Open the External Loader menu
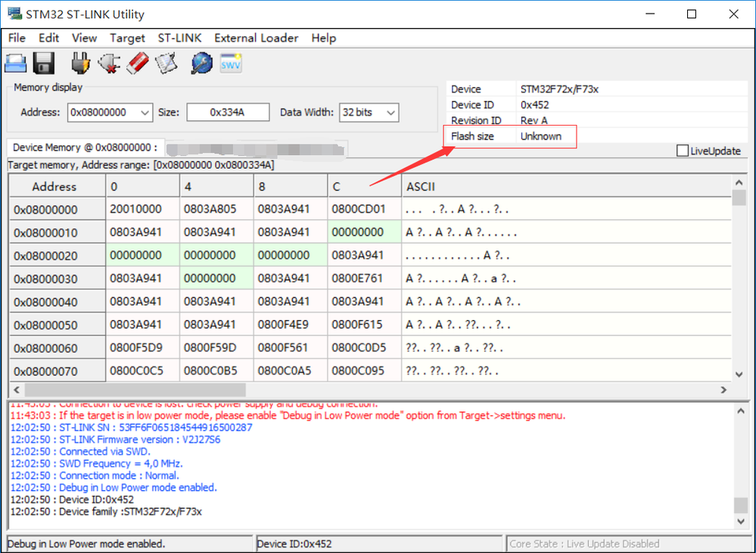The height and width of the screenshot is (553, 756). pos(256,38)
